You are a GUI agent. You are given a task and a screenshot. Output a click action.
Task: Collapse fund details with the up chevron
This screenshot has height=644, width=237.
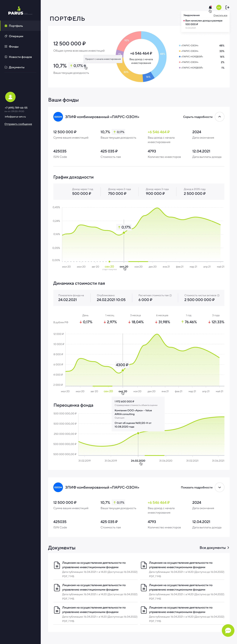pos(220,117)
